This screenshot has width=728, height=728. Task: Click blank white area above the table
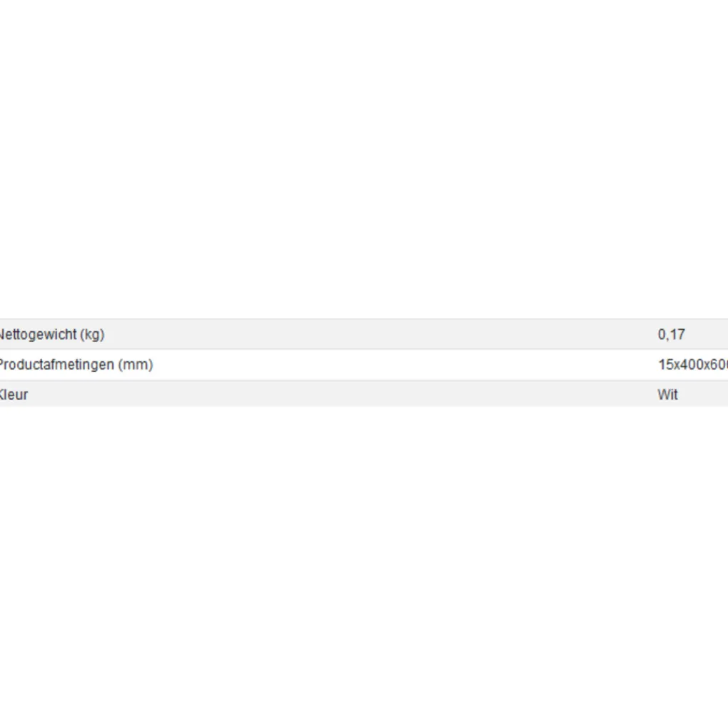click(364, 157)
